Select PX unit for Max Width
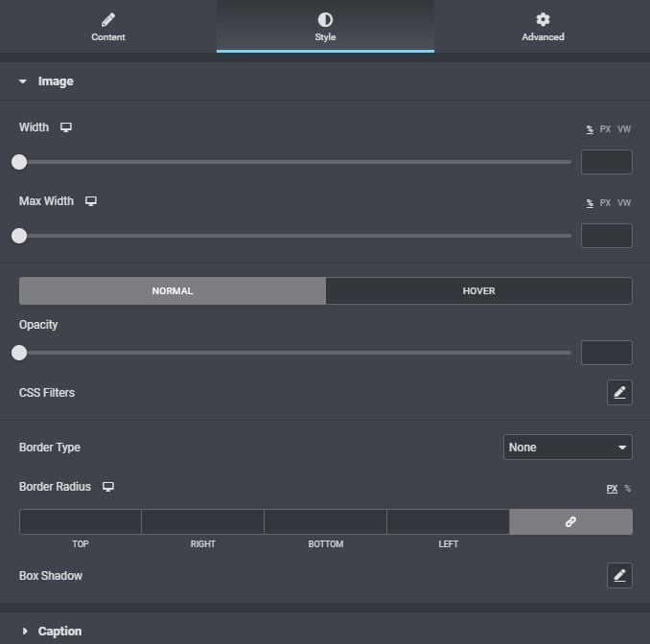The image size is (650, 644). point(605,203)
